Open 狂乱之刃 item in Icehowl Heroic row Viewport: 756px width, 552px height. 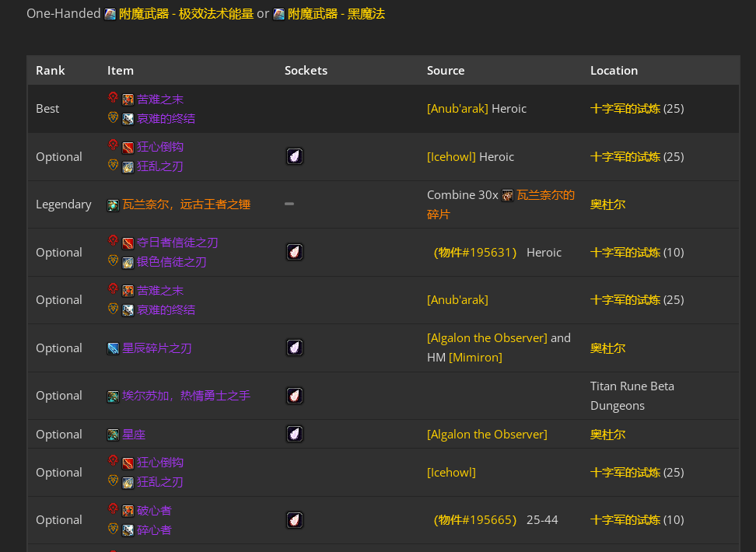[x=160, y=166]
